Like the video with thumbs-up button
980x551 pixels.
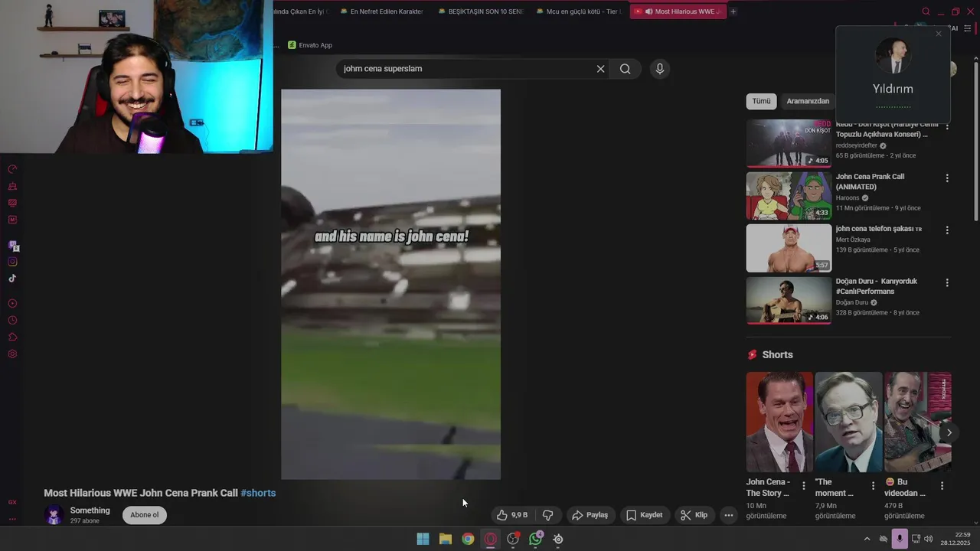click(x=512, y=515)
